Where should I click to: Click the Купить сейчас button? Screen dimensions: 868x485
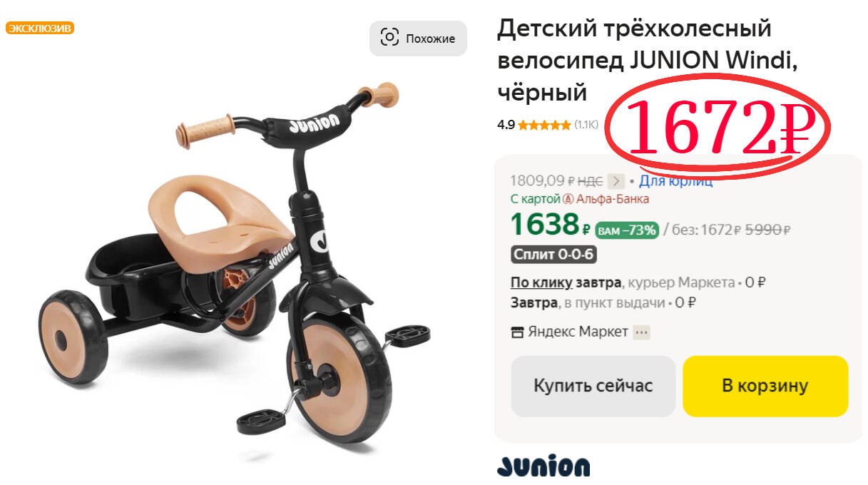pos(593,386)
